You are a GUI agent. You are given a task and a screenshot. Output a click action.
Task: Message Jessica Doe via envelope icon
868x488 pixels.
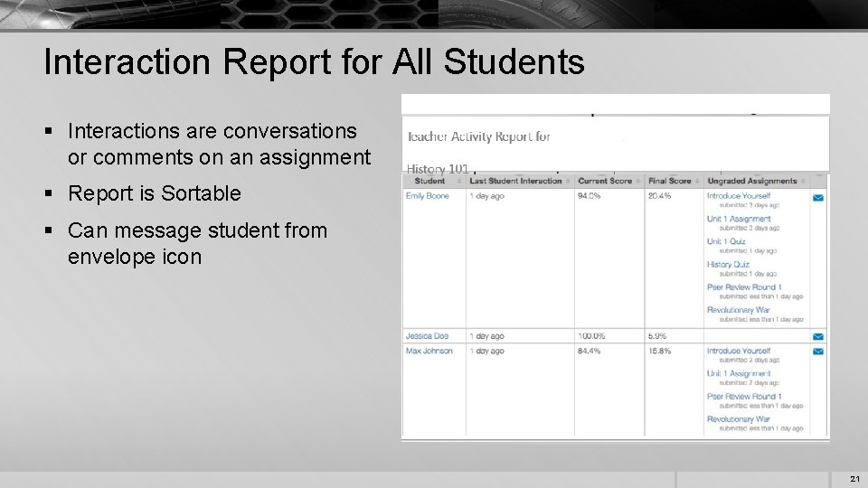tap(817, 336)
